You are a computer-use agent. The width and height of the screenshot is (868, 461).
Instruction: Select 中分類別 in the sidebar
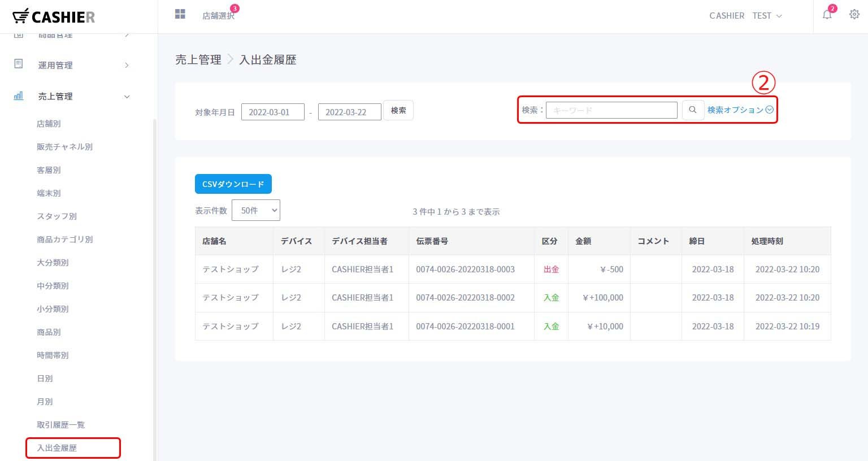(x=53, y=286)
